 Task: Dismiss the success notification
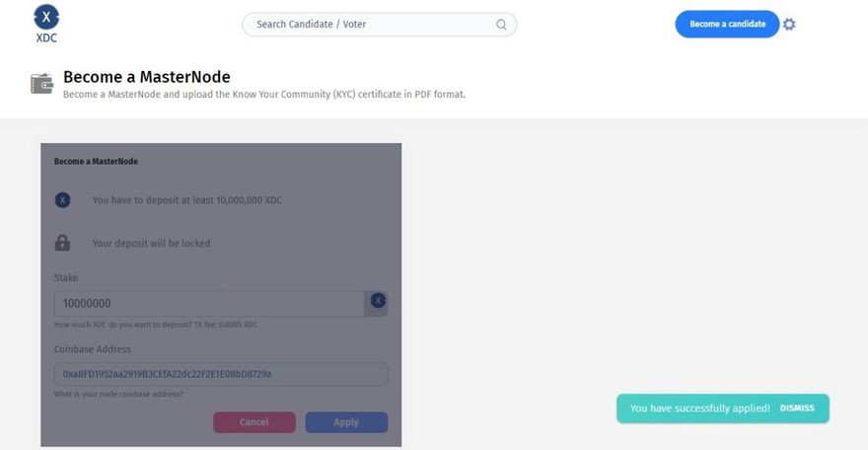pyautogui.click(x=797, y=409)
